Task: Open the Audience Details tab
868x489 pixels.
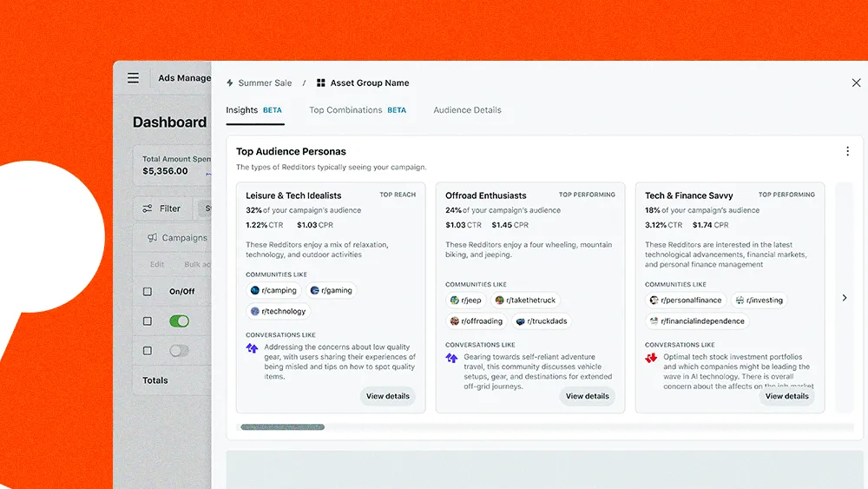Action: (467, 110)
